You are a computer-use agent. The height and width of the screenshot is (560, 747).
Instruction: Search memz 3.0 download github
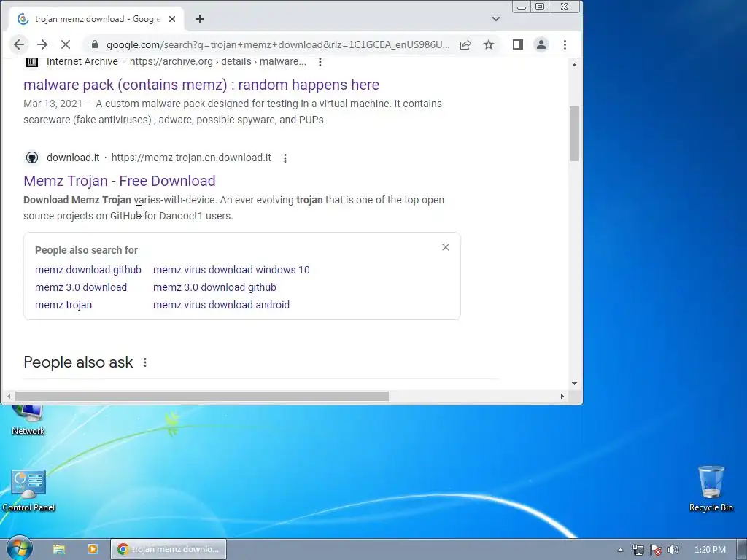coord(214,287)
